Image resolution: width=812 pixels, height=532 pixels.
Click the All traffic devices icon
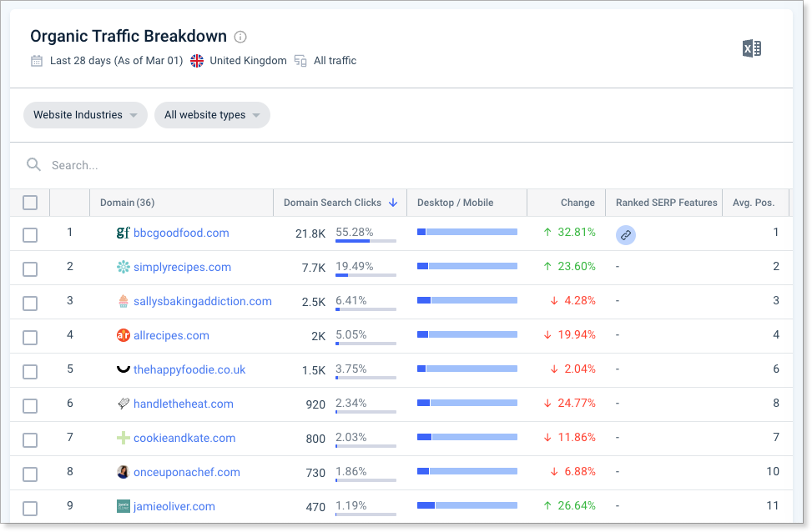tap(300, 61)
